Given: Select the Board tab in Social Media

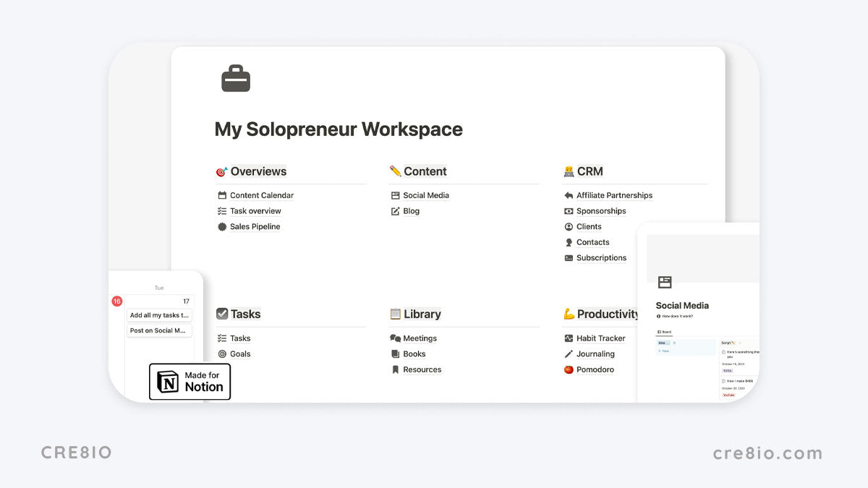Looking at the screenshot, I should tap(664, 333).
